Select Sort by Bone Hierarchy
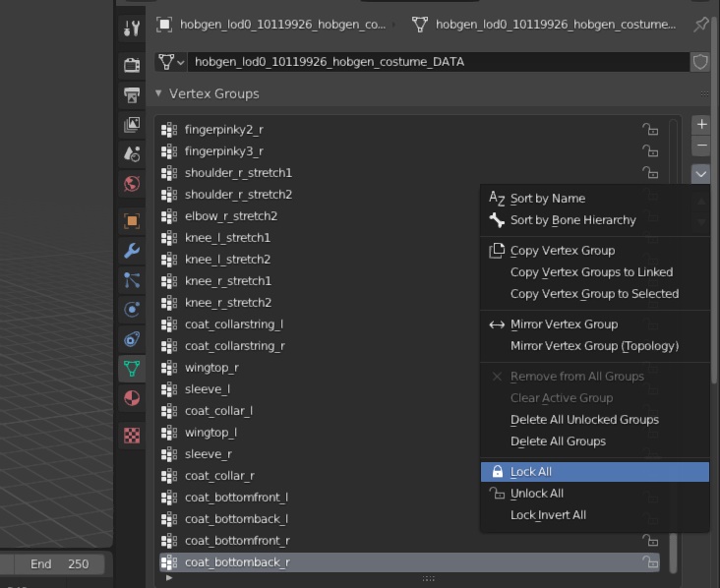This screenshot has width=720, height=588. pyautogui.click(x=572, y=220)
